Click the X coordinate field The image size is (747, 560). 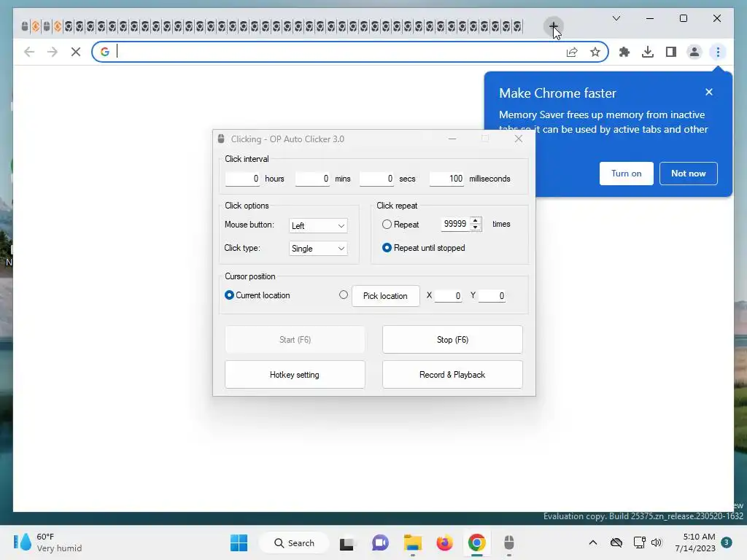449,296
